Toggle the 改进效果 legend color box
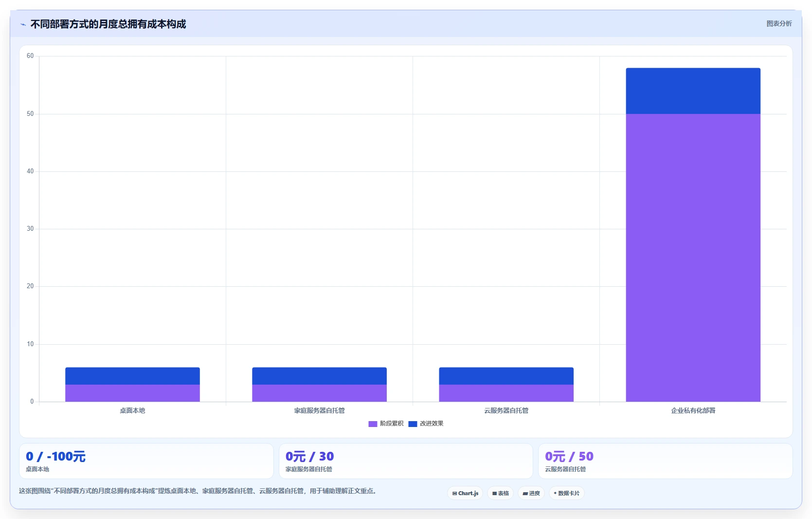This screenshot has width=812, height=519. [x=413, y=424]
